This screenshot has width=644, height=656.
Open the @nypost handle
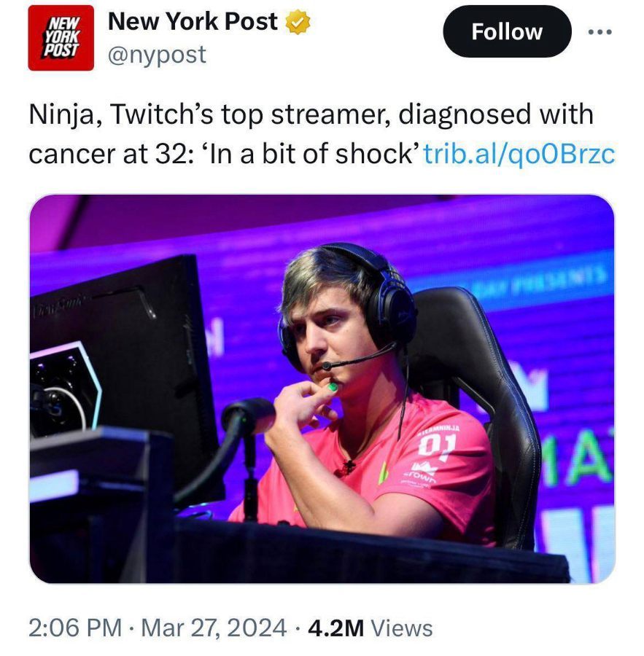[157, 55]
